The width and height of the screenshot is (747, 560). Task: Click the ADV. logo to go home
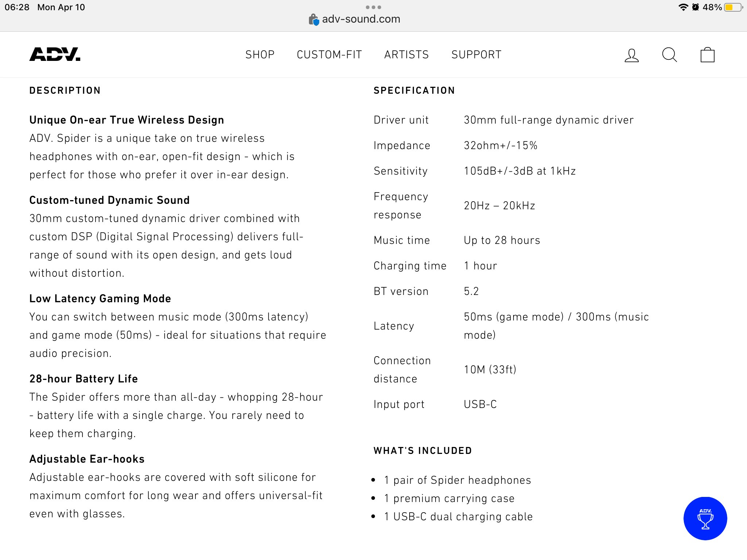click(x=55, y=54)
